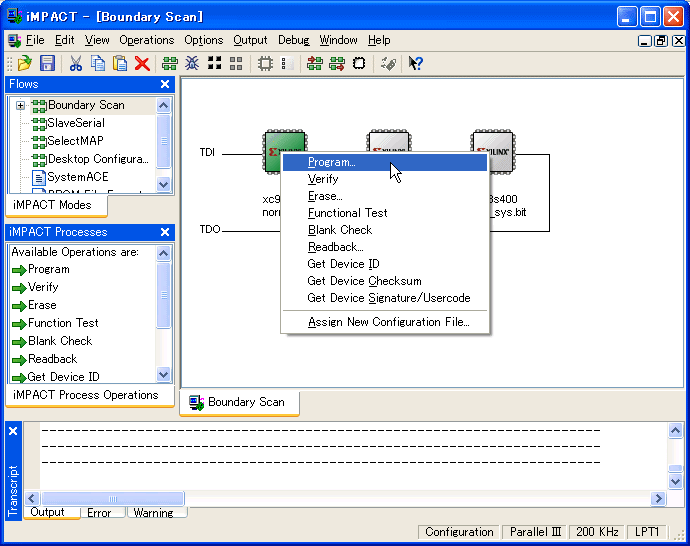Screen dimensions: 690x546
Task: Click the Copy documents toolbar icon
Action: pos(98,63)
